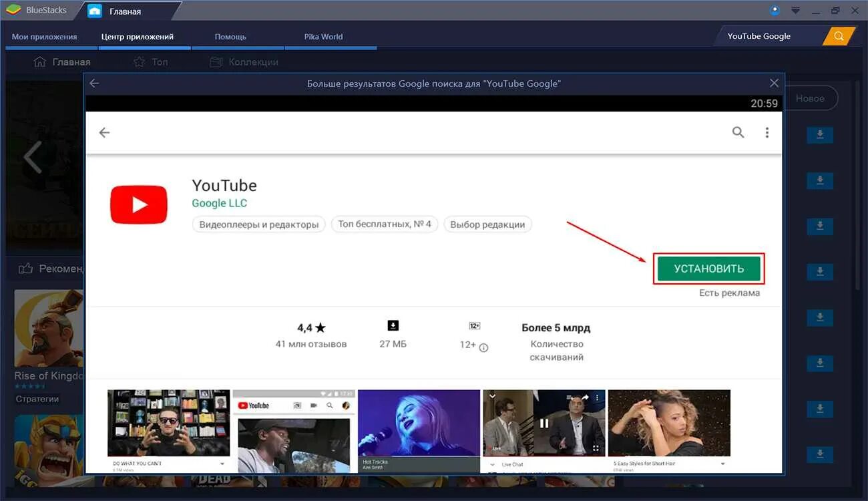Click the red YouTube app icon
868x501 pixels.
139,204
